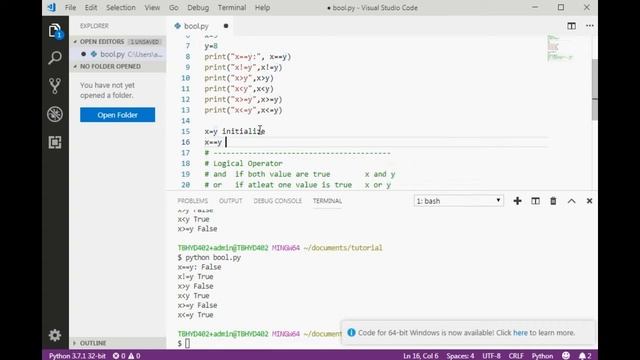Select bool.py in Open Editors list
The image size is (640, 360).
tap(118, 54)
